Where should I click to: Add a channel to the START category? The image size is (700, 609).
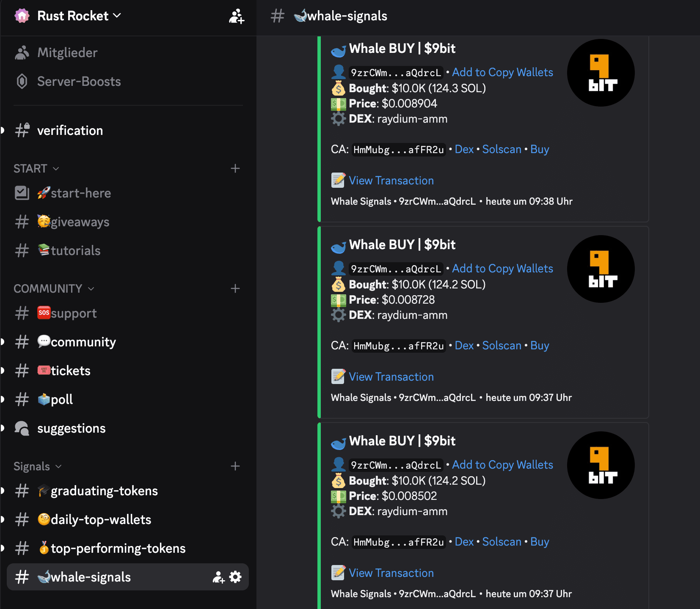coord(235,168)
